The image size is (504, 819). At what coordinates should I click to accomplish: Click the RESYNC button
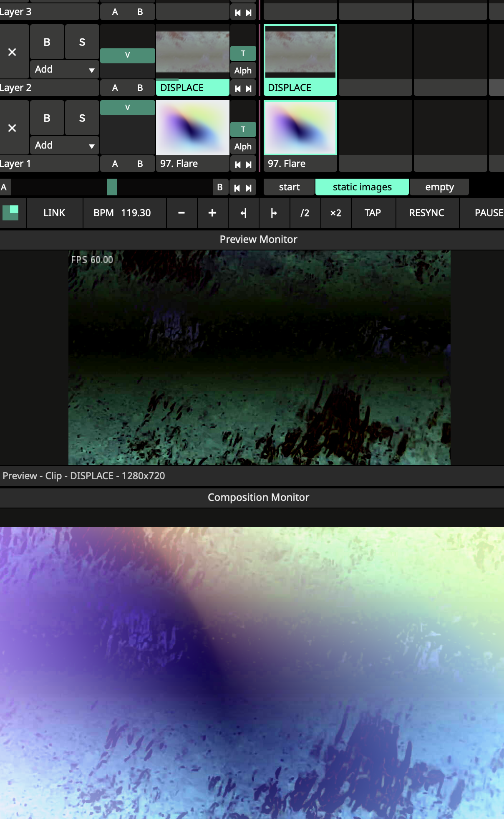(426, 213)
